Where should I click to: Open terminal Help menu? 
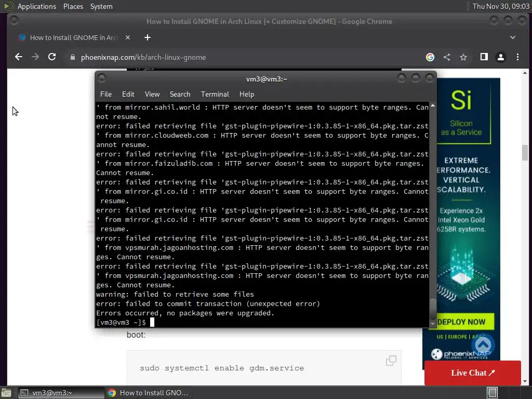coord(247,94)
